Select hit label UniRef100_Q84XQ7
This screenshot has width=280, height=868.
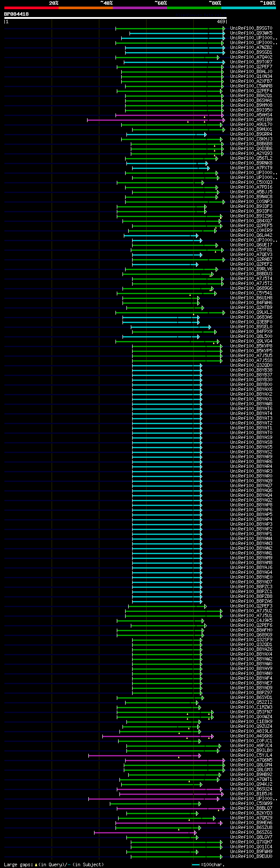coord(251,221)
